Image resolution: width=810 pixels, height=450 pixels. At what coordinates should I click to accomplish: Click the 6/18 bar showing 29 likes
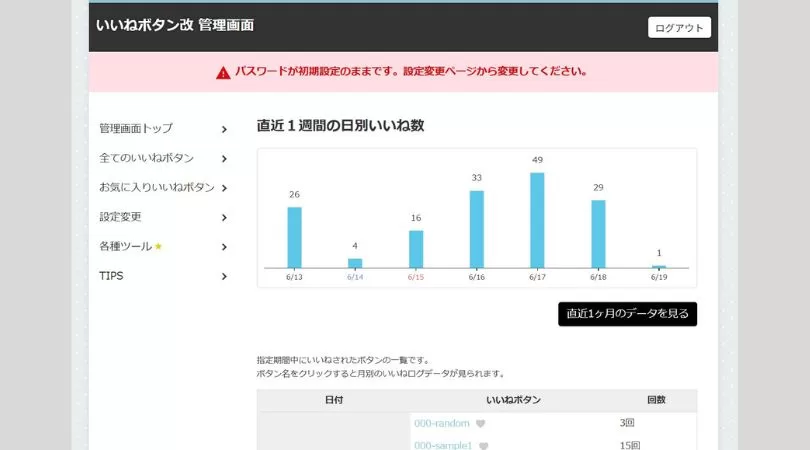point(598,234)
